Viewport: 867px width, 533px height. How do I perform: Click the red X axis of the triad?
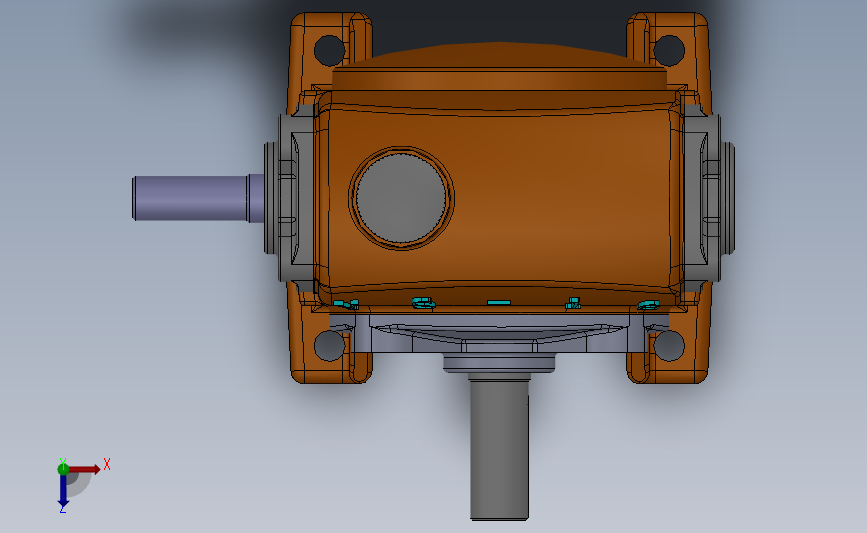(x=84, y=469)
